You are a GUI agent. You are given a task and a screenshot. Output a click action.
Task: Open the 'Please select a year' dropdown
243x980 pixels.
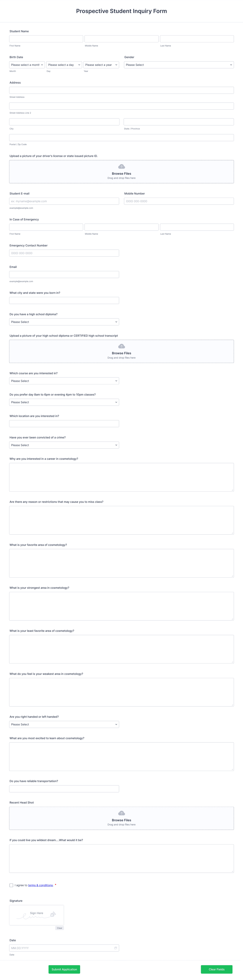pyautogui.click(x=101, y=65)
